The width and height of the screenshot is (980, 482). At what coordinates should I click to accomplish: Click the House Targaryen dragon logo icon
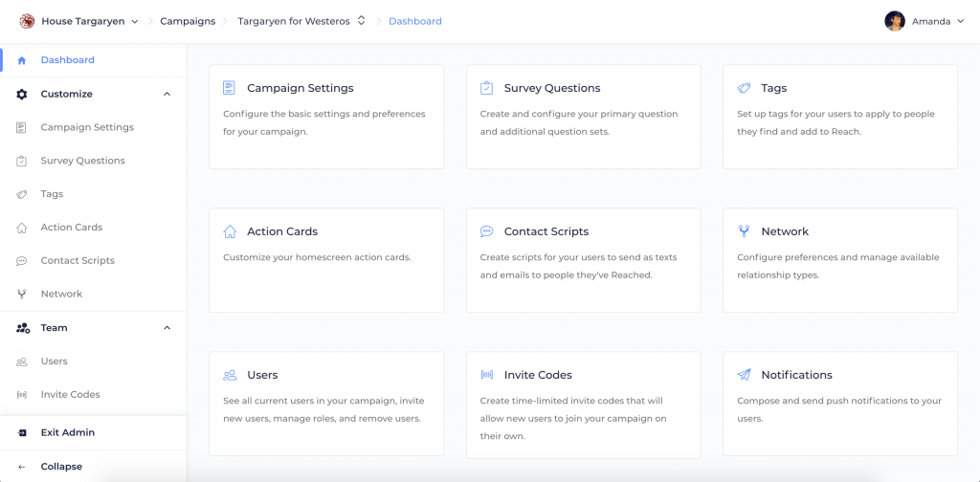tap(27, 21)
